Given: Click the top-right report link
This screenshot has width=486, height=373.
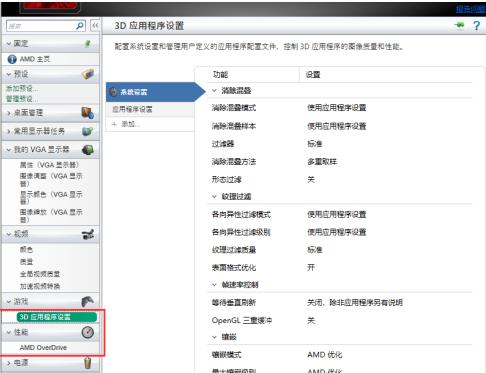Looking at the screenshot, I should point(471,9).
